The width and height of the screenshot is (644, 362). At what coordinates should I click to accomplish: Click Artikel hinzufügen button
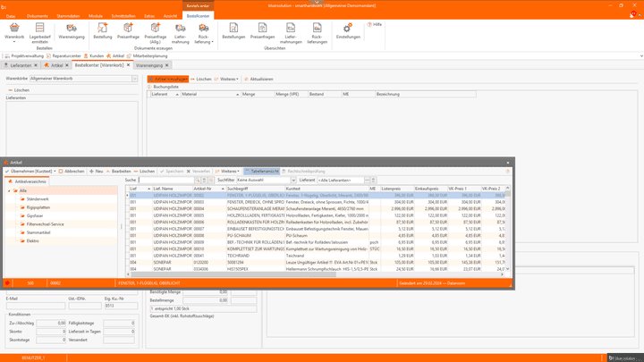[170, 79]
